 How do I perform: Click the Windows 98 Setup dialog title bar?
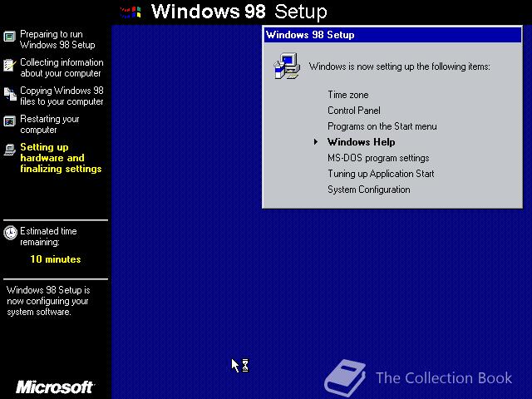click(x=392, y=35)
